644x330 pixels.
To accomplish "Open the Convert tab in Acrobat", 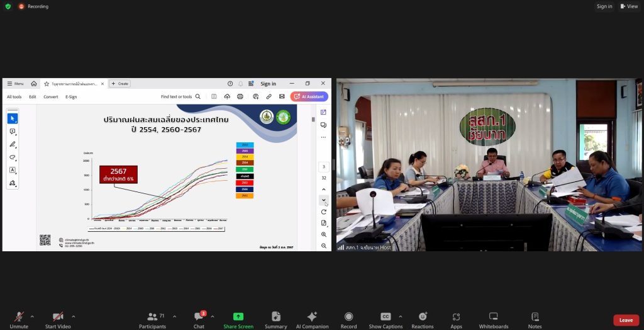I will 50,97.
